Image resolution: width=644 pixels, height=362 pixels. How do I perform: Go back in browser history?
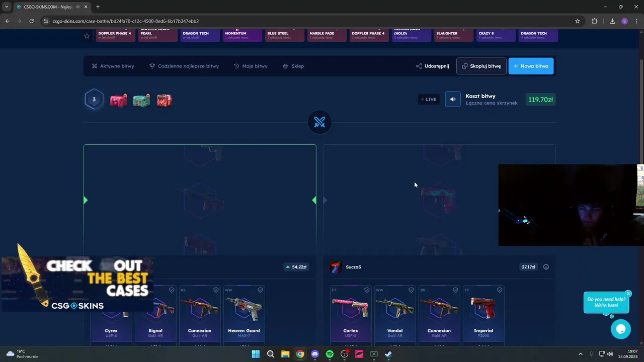(x=7, y=21)
